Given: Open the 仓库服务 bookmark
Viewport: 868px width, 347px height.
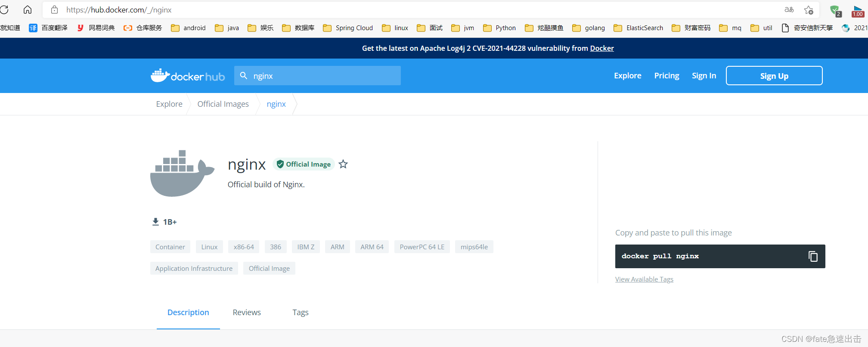Looking at the screenshot, I should click(x=143, y=28).
